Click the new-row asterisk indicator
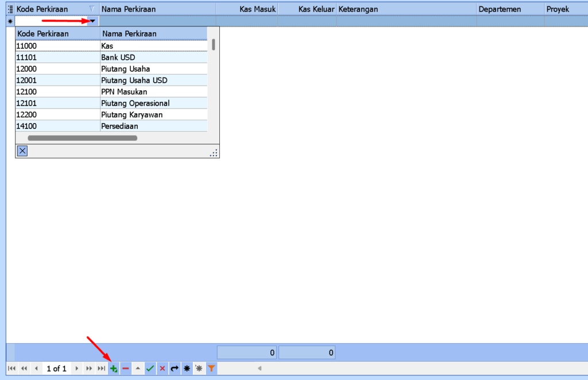588x380 pixels. [x=10, y=21]
